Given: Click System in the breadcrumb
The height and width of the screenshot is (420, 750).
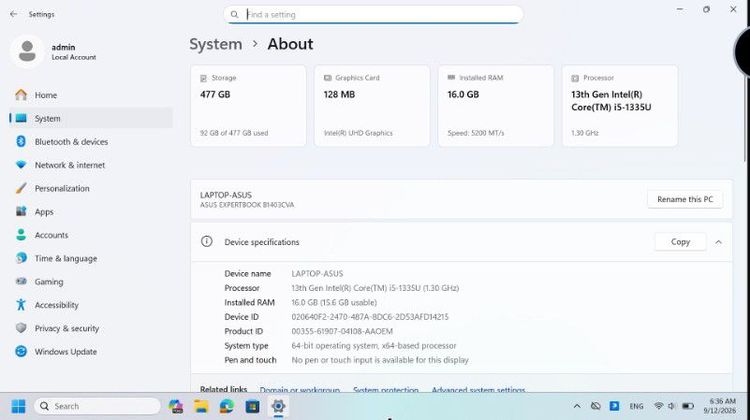Looking at the screenshot, I should click(x=216, y=44).
